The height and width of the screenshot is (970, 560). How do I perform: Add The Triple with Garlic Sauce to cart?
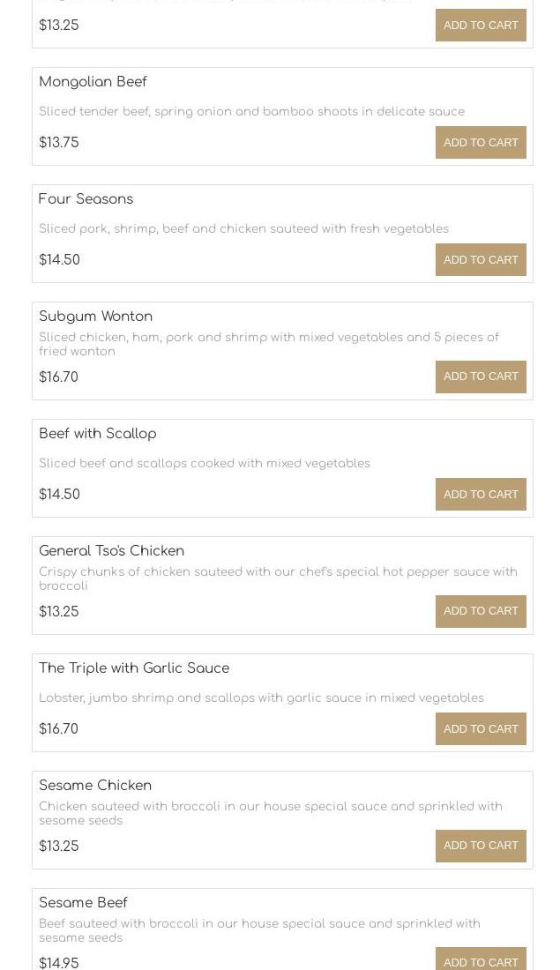[x=481, y=729]
